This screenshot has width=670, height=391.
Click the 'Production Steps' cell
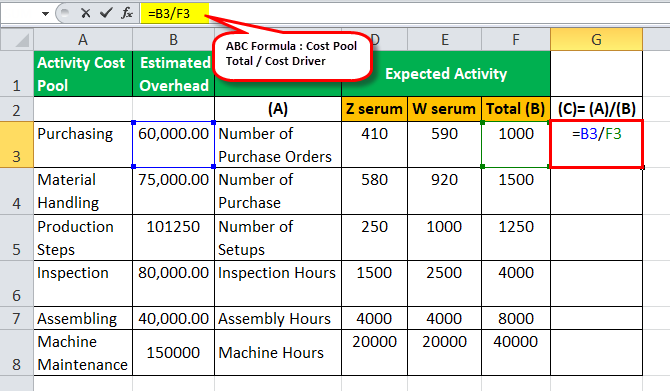83,238
